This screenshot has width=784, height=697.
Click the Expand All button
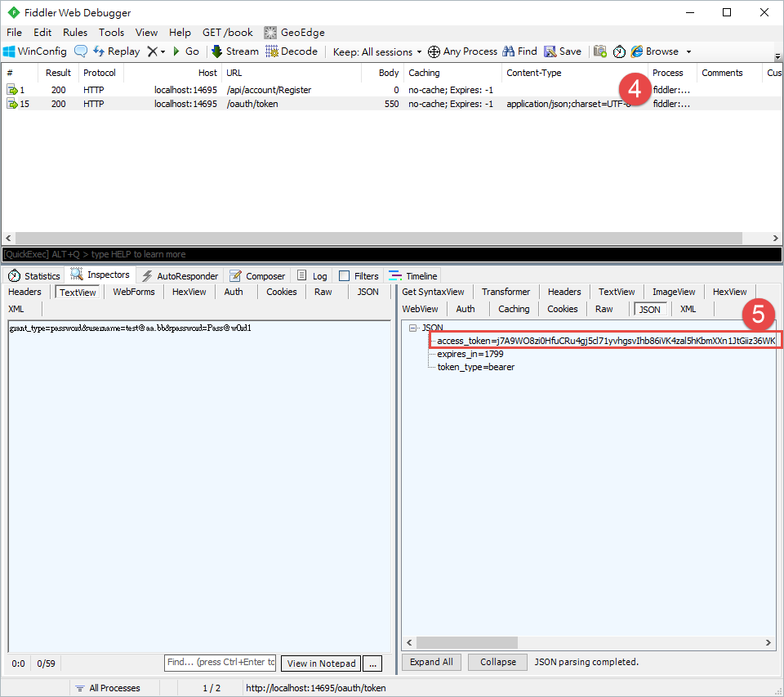tap(431, 662)
